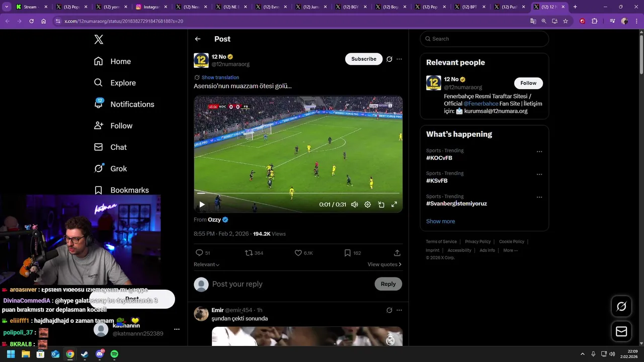Image resolution: width=644 pixels, height=362 pixels.
Task: Open browser tab search dropdown
Action: click(6, 7)
